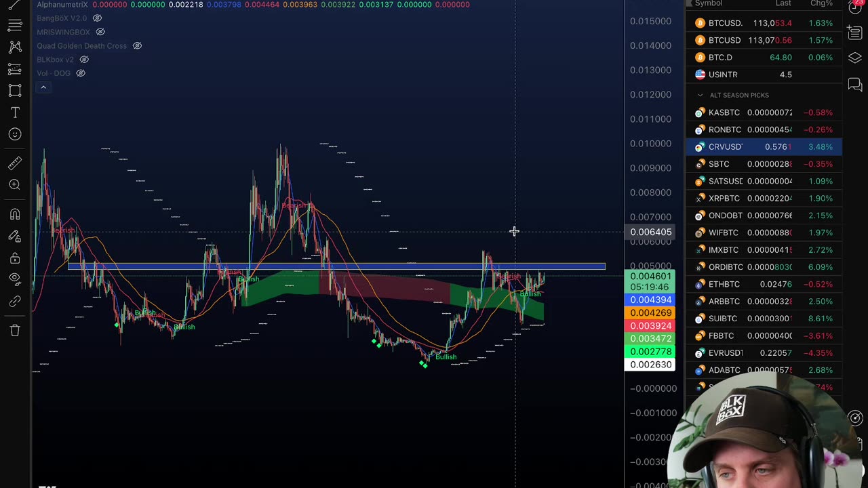Open alerts panel with clock icon
The image size is (868, 488).
855,7
